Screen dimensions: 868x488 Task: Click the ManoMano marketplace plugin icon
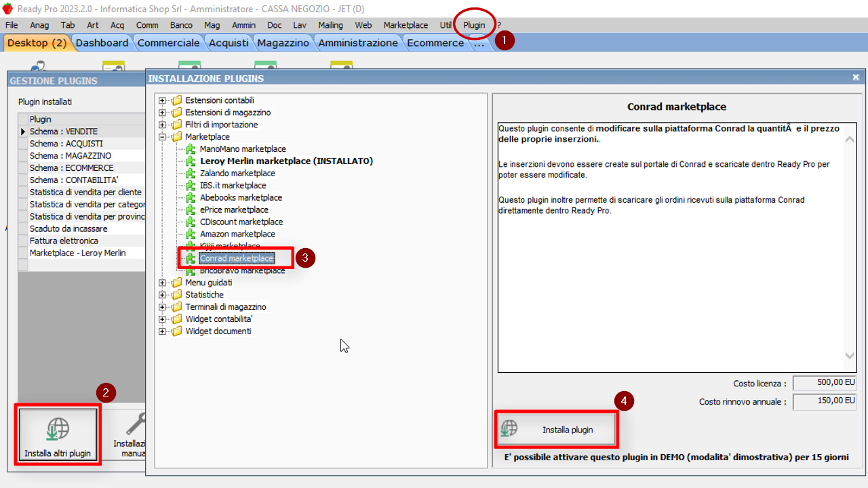pos(191,149)
